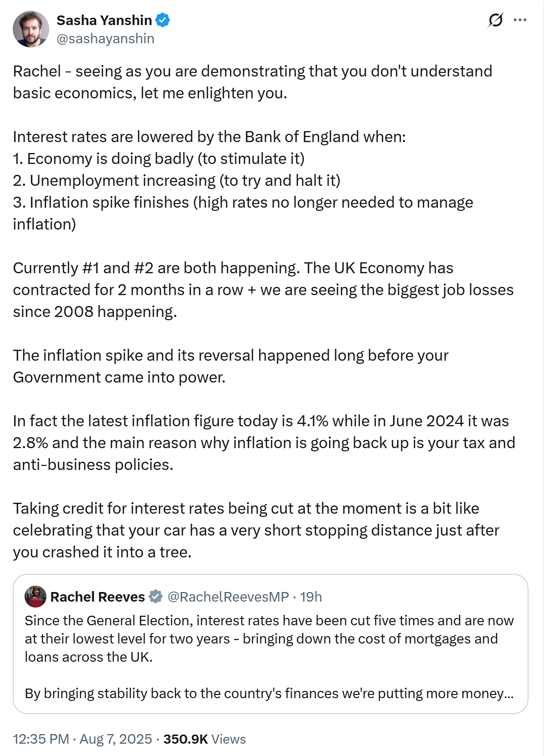Click Rachel Reeves' small avatar image

point(36,597)
